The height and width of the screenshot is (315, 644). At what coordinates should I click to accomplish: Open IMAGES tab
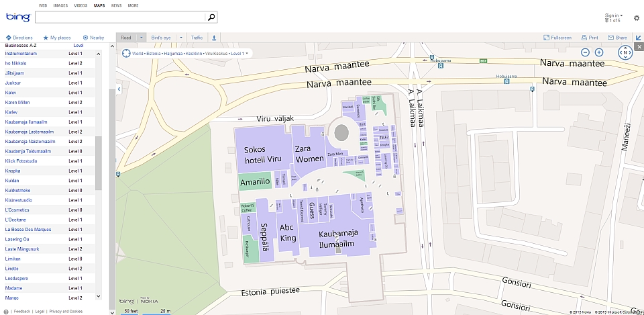(x=60, y=5)
